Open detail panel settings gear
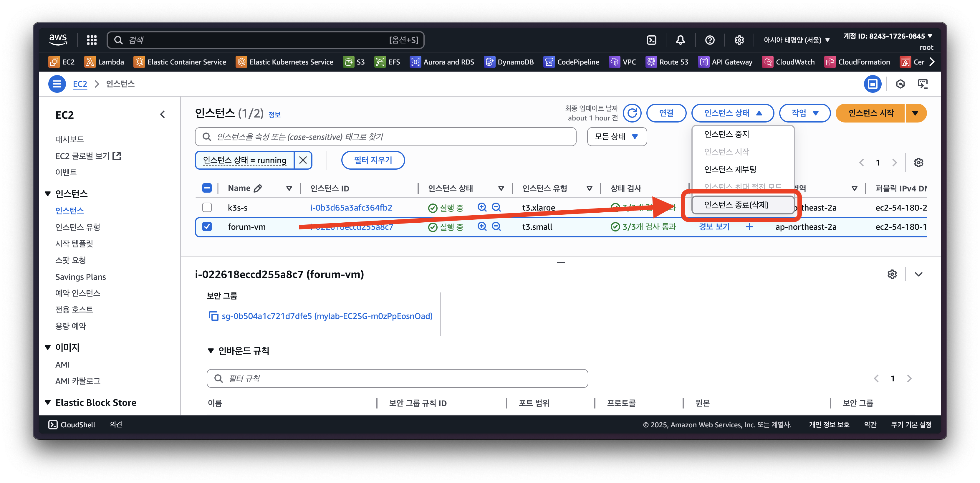The height and width of the screenshot is (483, 980). [x=892, y=274]
